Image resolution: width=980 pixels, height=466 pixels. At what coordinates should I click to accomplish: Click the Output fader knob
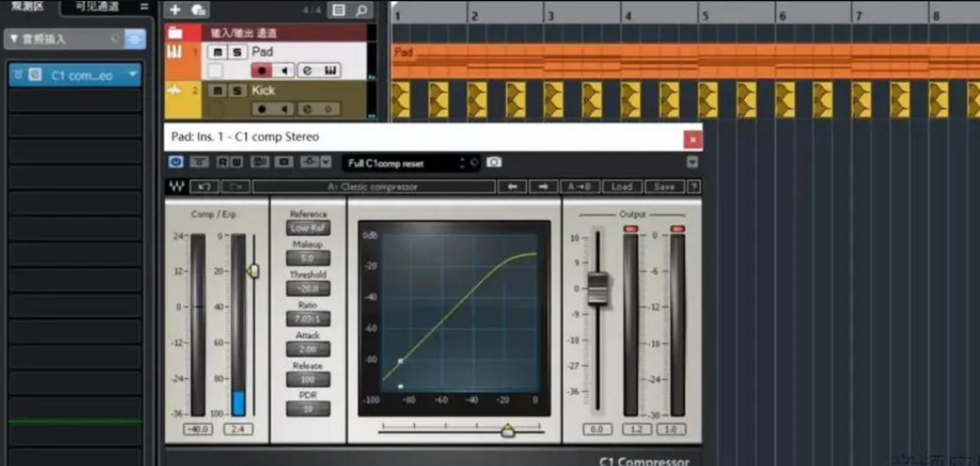tap(598, 289)
